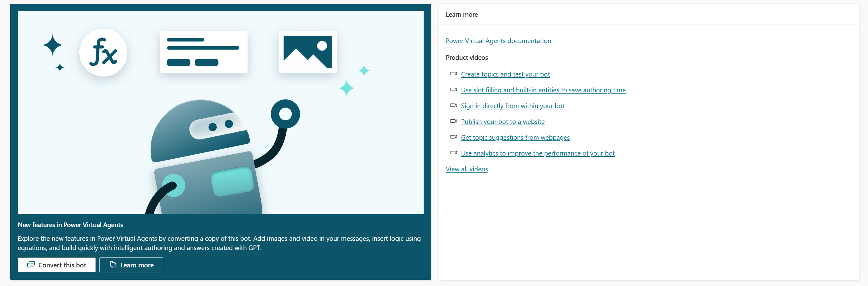Open Get topic suggestions from webpages video
The width and height of the screenshot is (868, 286).
(x=515, y=138)
